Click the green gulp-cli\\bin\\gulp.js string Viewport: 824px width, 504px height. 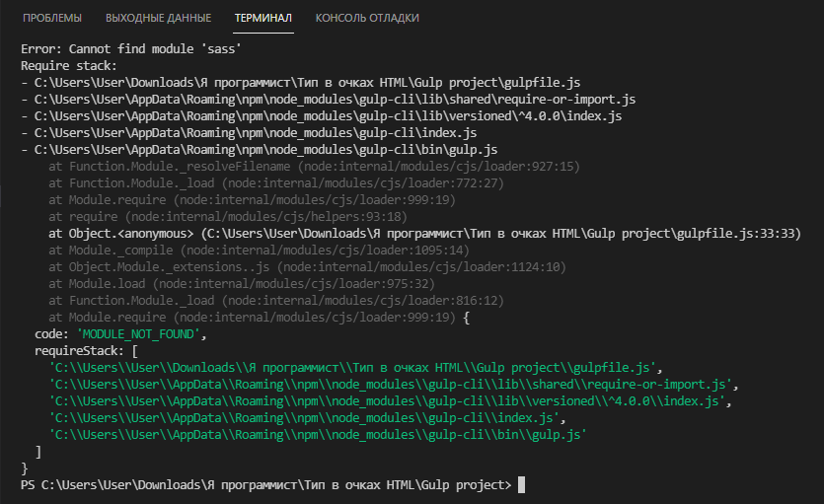pyautogui.click(x=318, y=435)
